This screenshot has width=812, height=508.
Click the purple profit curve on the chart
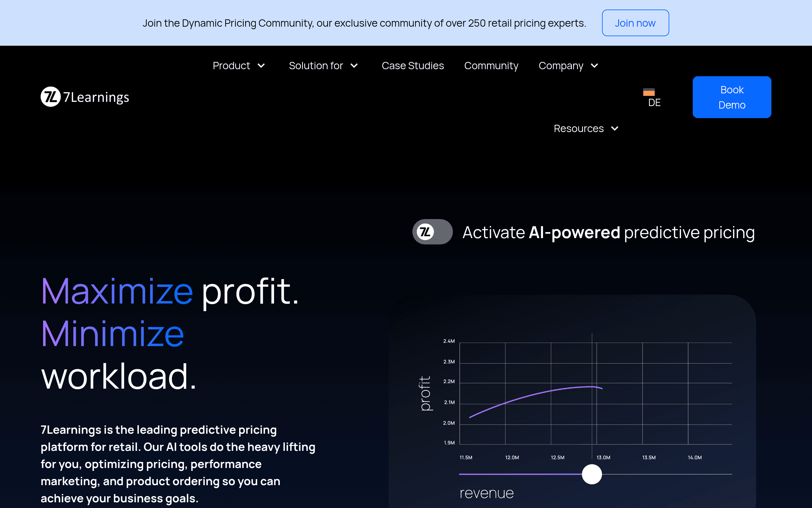(x=536, y=394)
